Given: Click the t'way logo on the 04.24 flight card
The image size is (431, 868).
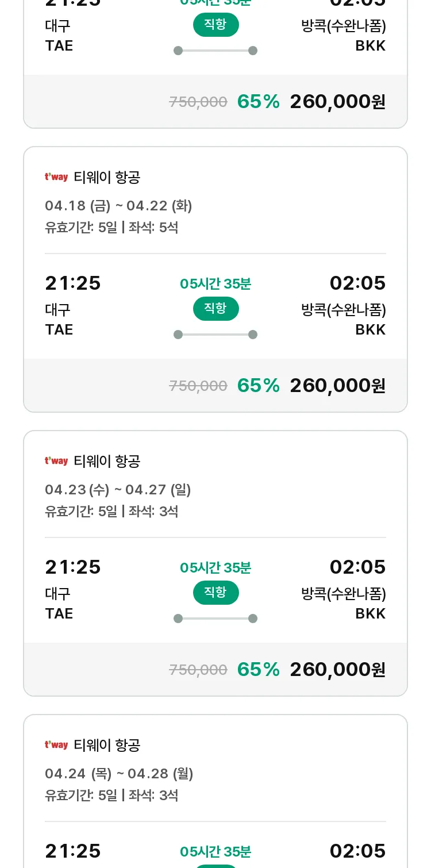Looking at the screenshot, I should [x=56, y=745].
